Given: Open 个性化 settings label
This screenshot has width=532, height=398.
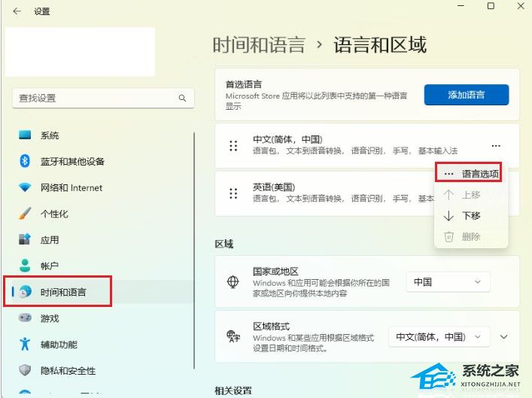Looking at the screenshot, I should [x=54, y=214].
